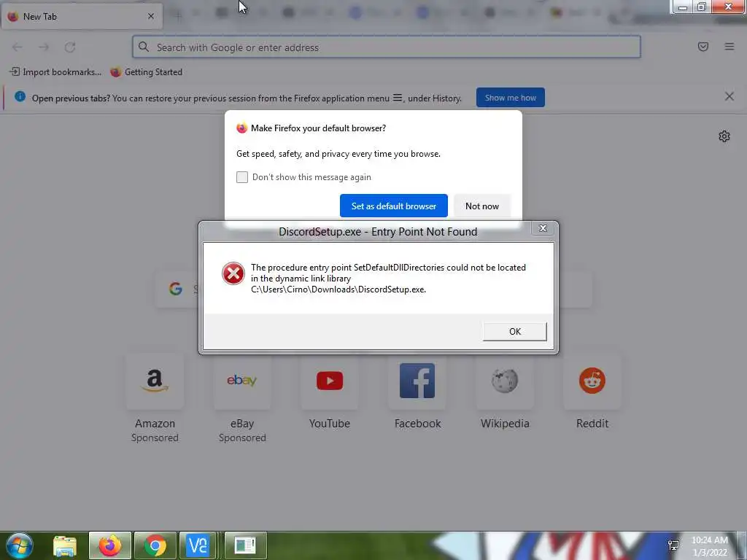Click the network tray icon

point(673,545)
